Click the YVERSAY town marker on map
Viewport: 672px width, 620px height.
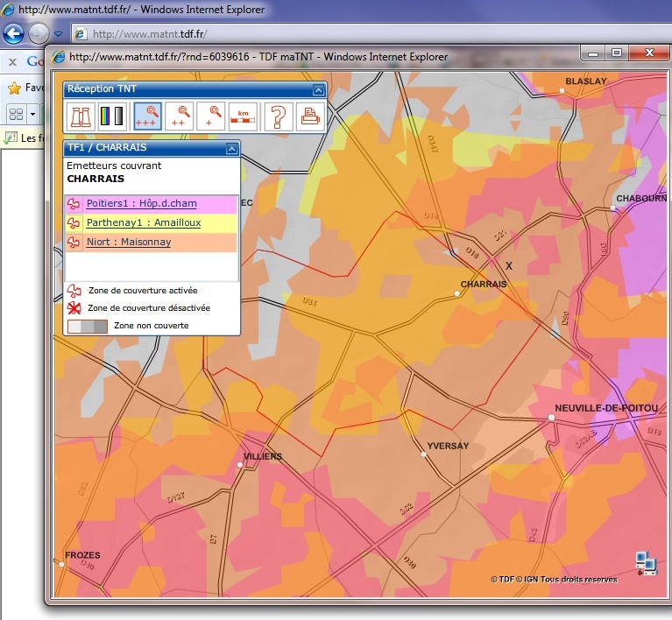pyautogui.click(x=423, y=454)
